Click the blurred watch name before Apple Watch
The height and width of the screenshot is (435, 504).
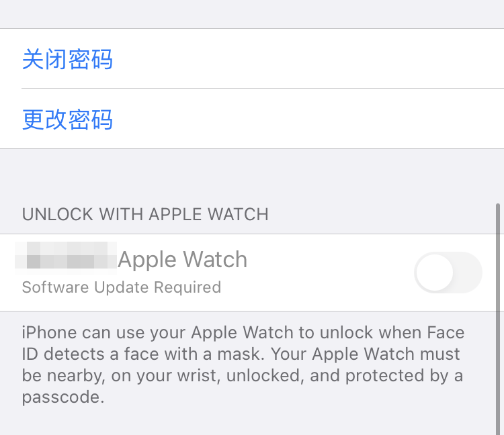click(66, 258)
